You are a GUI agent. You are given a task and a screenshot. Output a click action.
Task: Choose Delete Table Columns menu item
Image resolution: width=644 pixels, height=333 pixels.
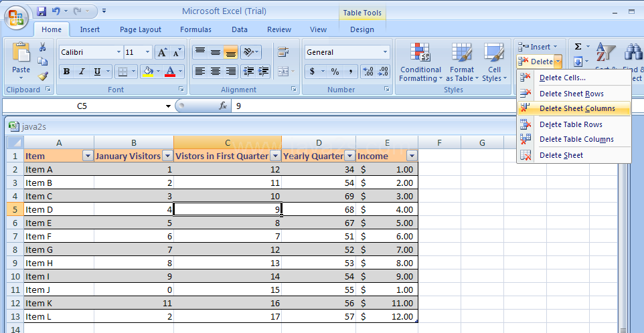574,139
